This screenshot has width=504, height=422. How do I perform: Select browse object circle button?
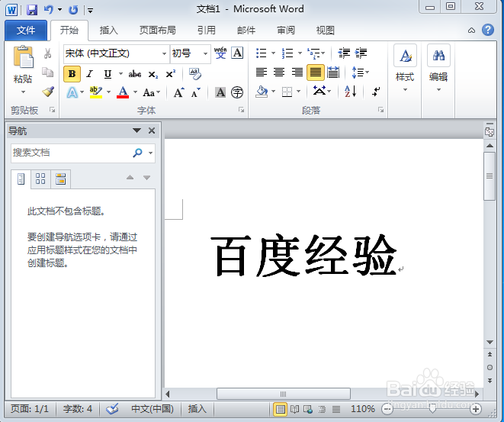490,367
